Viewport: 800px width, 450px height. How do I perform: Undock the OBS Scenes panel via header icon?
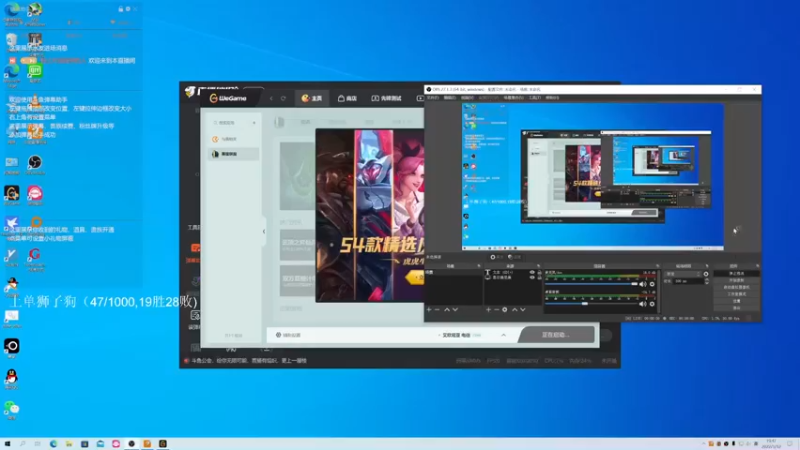tap(479, 266)
